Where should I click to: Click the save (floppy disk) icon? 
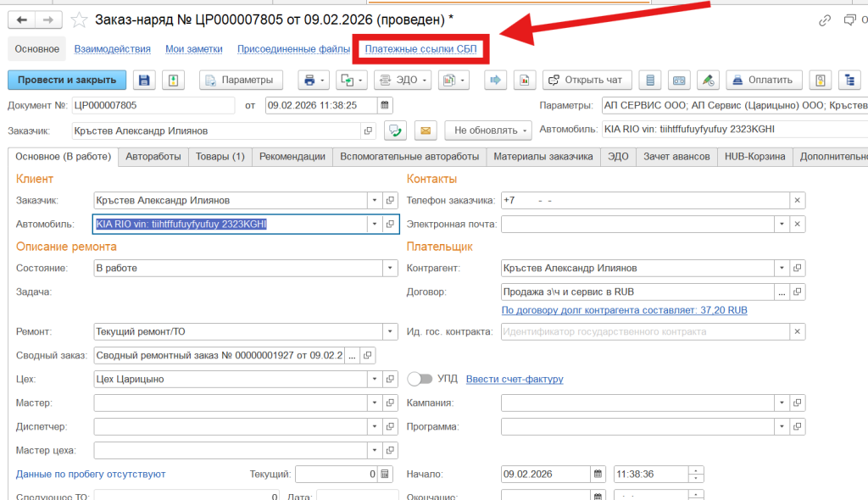coord(144,80)
